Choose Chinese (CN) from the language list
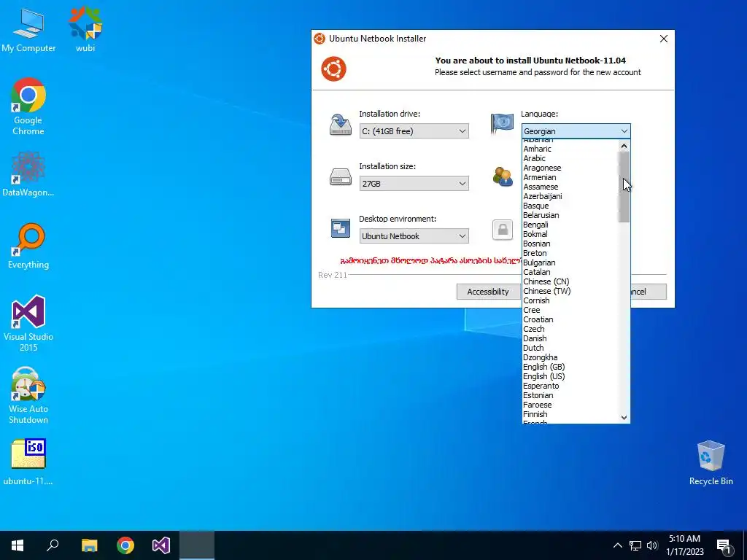 (570, 281)
